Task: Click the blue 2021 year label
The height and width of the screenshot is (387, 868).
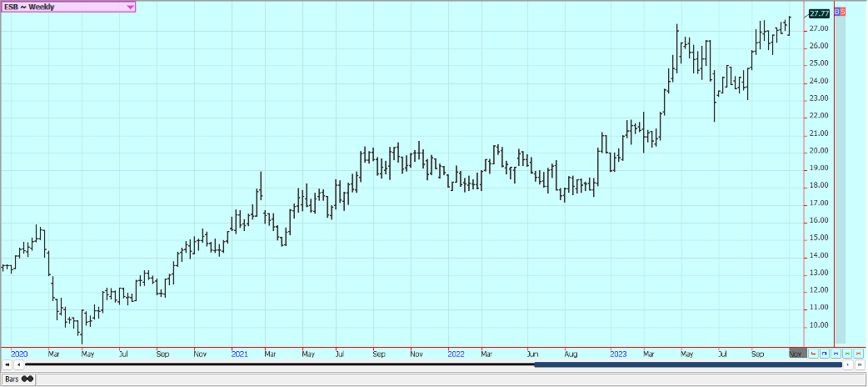Action: pos(240,353)
